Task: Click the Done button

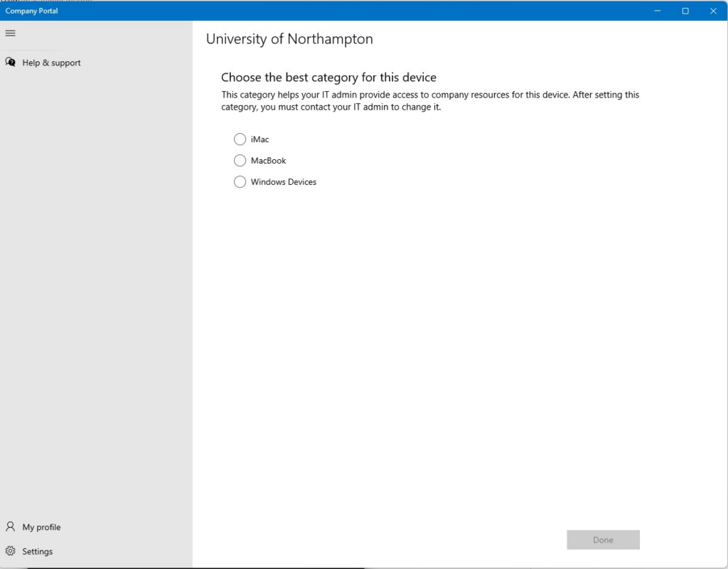Action: pyautogui.click(x=603, y=540)
